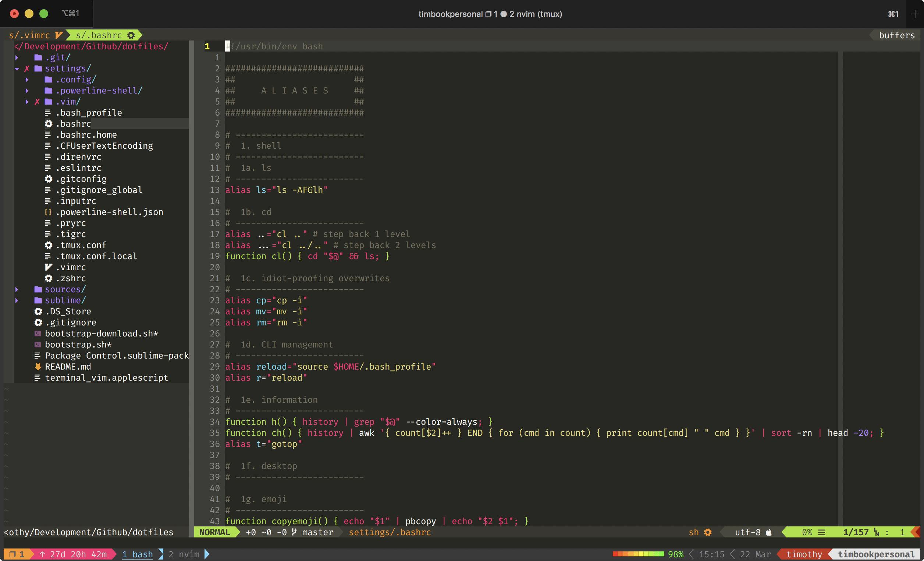Collapse the settings/ folder tree node

pos(17,69)
